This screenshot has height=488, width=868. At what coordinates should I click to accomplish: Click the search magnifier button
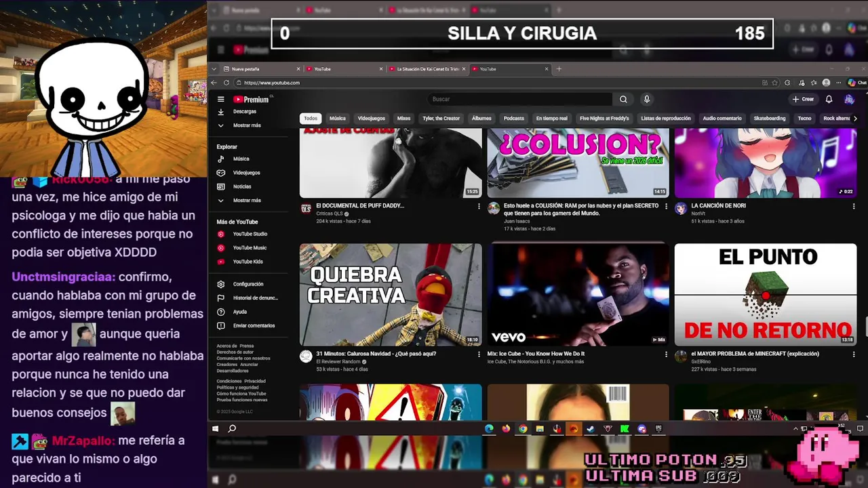(623, 99)
